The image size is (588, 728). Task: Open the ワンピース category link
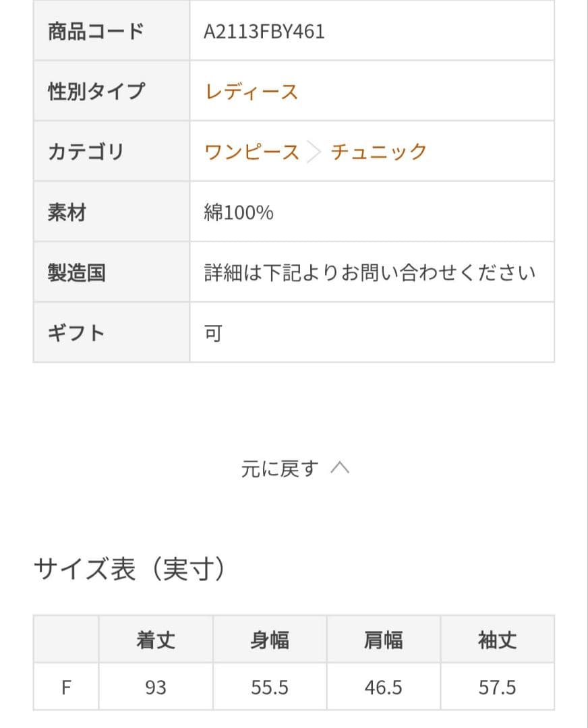pos(252,152)
